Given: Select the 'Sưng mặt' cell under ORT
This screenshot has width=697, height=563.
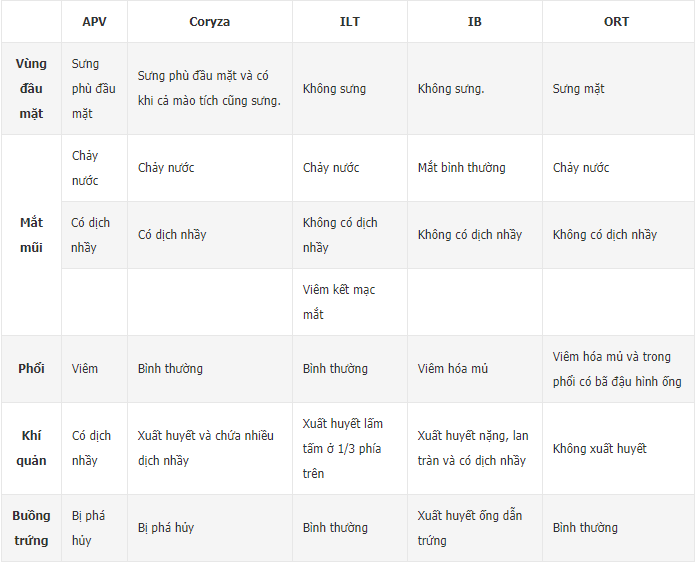Looking at the screenshot, I should pyautogui.click(x=579, y=89).
